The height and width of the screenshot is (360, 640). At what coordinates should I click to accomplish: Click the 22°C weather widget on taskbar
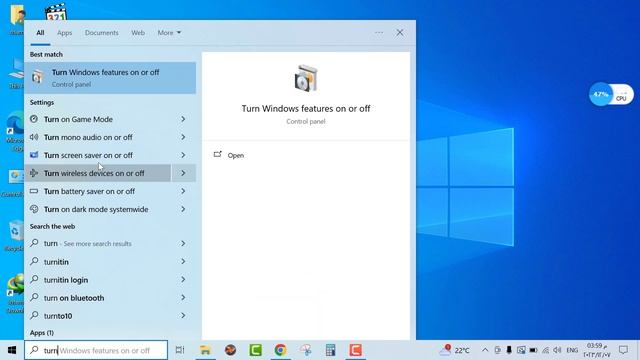[454, 350]
